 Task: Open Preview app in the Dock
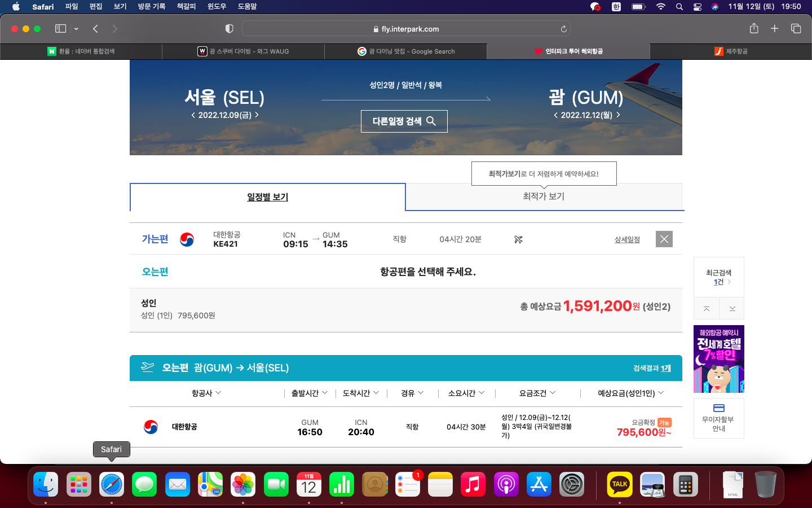click(652, 484)
